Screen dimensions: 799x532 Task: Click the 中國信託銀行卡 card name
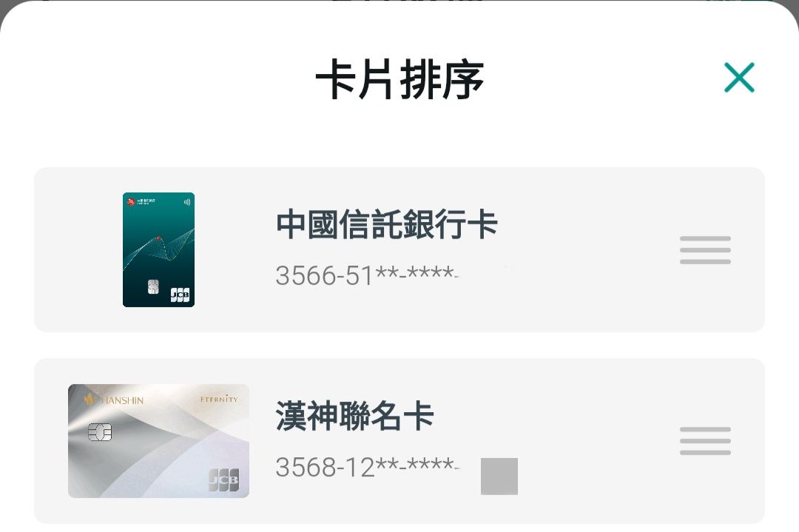tap(387, 224)
